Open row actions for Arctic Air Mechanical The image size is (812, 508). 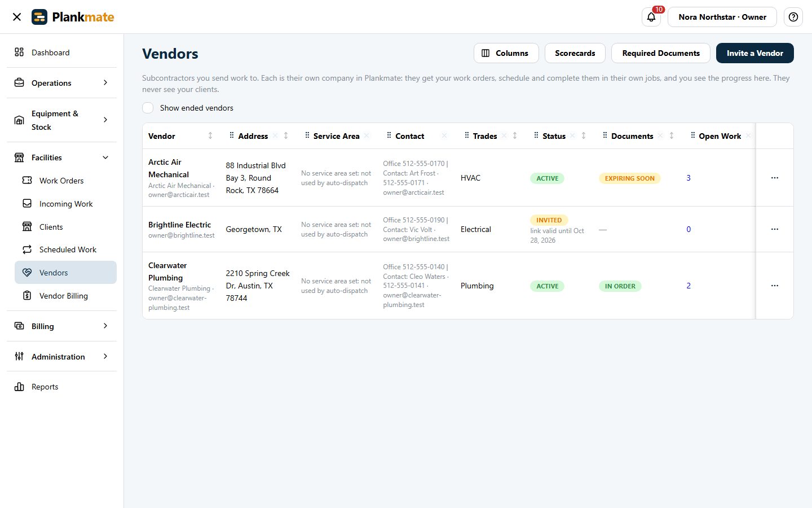coord(775,178)
